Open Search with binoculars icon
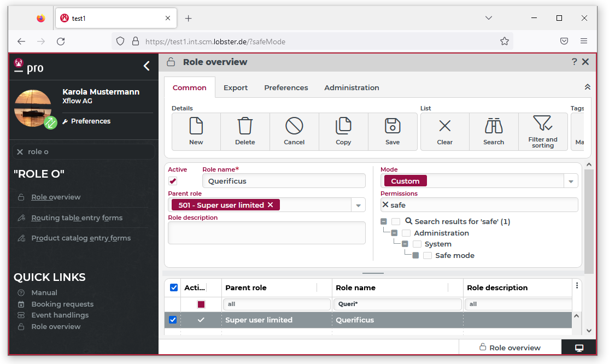Viewport: 609px width, 364px height. [494, 131]
